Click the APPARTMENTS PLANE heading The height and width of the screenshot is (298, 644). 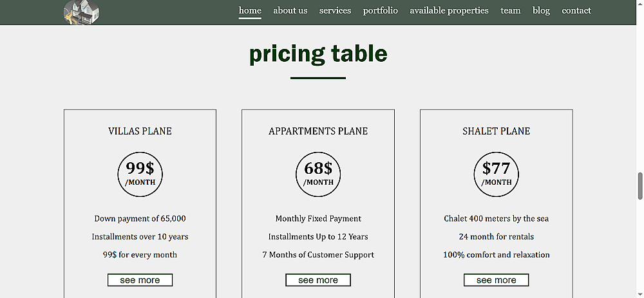coord(318,131)
